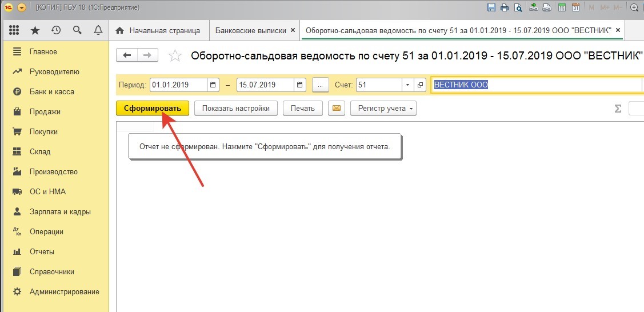
Task: Expand the Регистр учета dropdown
Action: pos(383,108)
